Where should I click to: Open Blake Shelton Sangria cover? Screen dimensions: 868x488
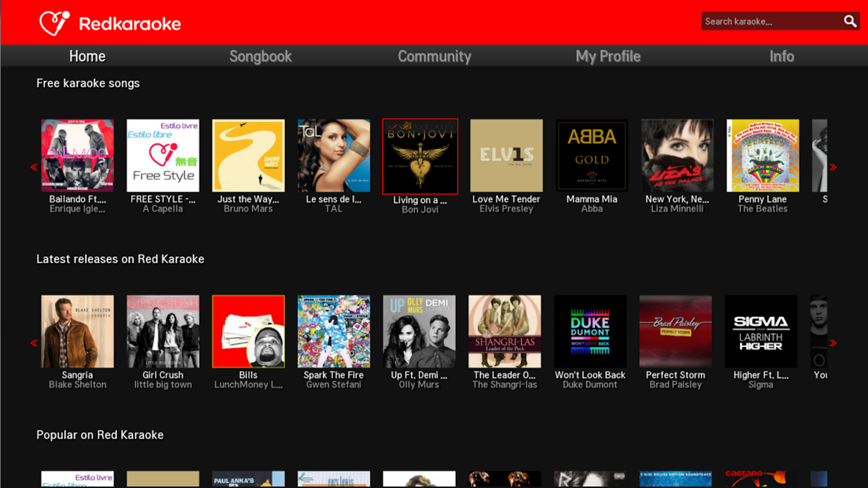78,332
